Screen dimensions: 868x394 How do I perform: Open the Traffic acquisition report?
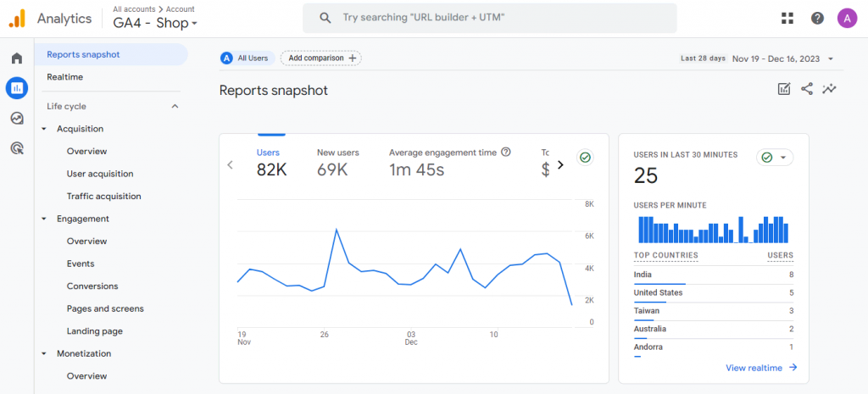click(103, 196)
